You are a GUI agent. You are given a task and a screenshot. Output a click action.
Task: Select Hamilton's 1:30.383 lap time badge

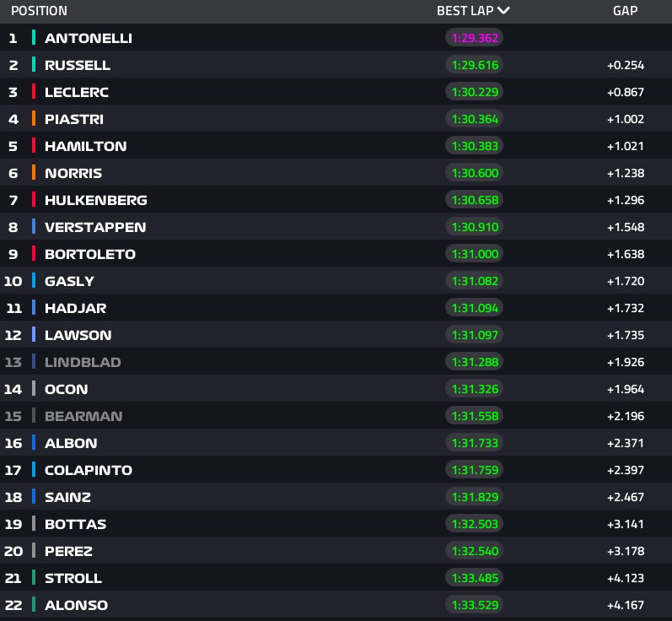pyautogui.click(x=475, y=146)
